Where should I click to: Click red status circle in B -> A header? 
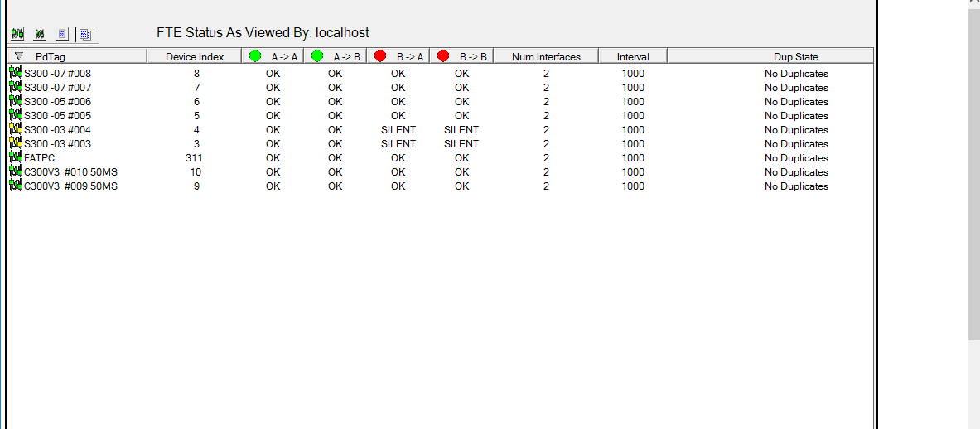tap(380, 56)
